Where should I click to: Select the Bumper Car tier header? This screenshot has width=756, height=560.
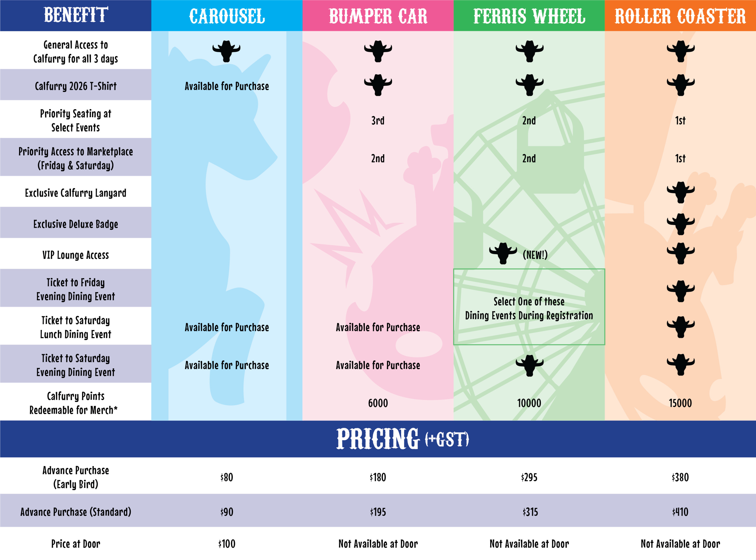[378, 16]
